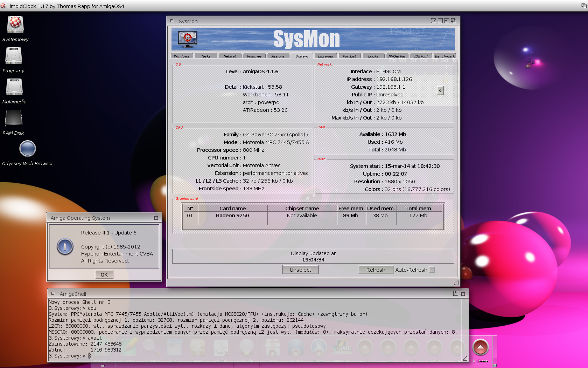Image resolution: width=588 pixels, height=368 pixels.
Task: Select the Radeon 9250 graphic card row
Action: tap(313, 216)
